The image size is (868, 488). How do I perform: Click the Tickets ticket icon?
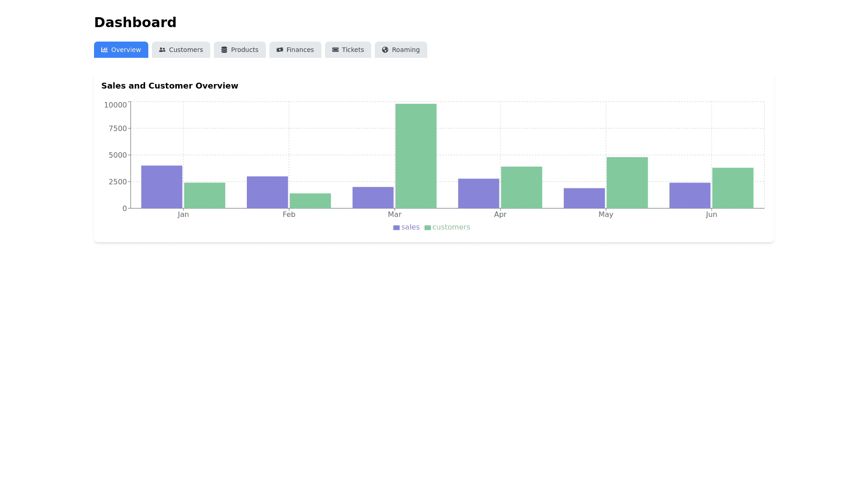pyautogui.click(x=335, y=50)
